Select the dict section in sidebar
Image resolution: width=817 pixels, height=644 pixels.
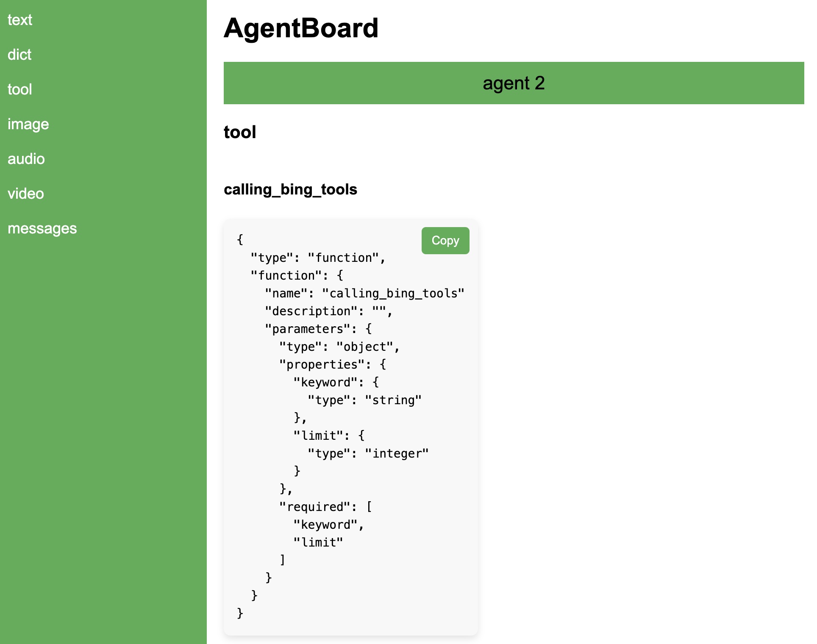pyautogui.click(x=19, y=54)
